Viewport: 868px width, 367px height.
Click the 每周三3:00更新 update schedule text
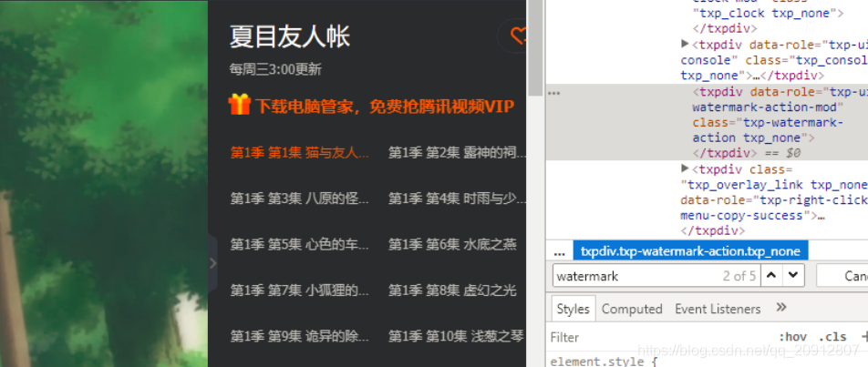[x=275, y=69]
